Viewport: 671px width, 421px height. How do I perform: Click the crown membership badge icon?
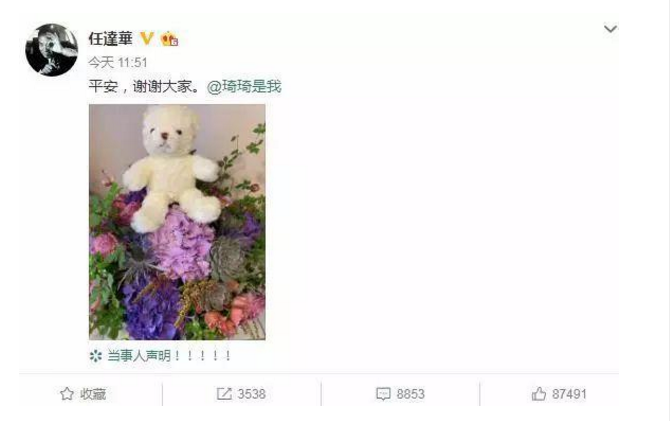pyautogui.click(x=169, y=39)
